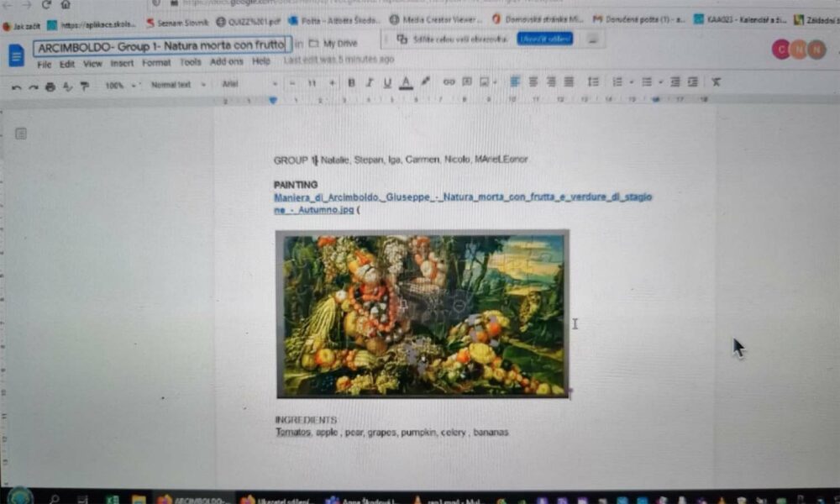840x504 pixels.
Task: Set justified text alignment
Action: click(x=569, y=81)
